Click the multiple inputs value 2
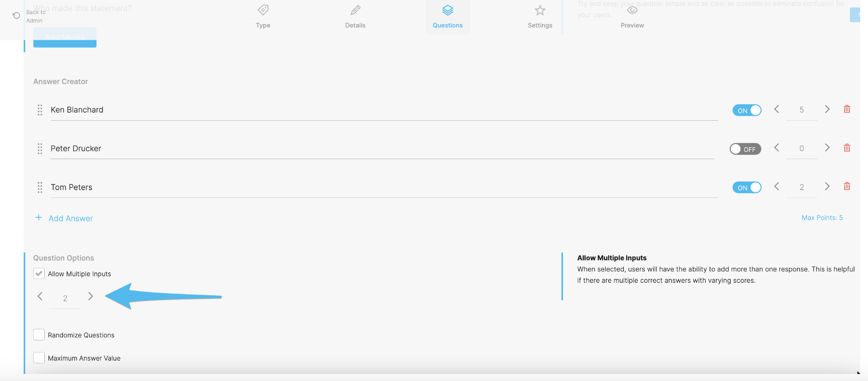 coord(65,298)
